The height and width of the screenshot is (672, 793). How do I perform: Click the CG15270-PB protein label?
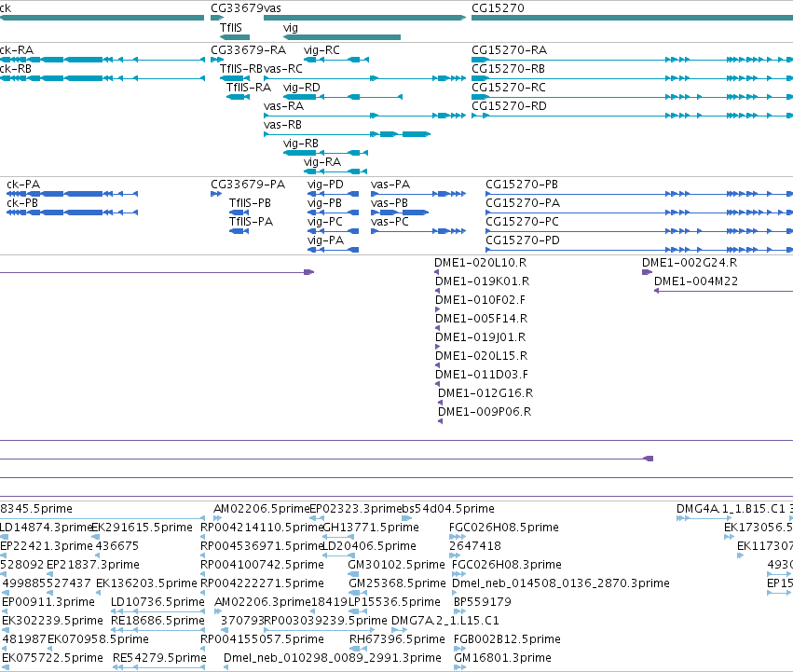point(522,185)
